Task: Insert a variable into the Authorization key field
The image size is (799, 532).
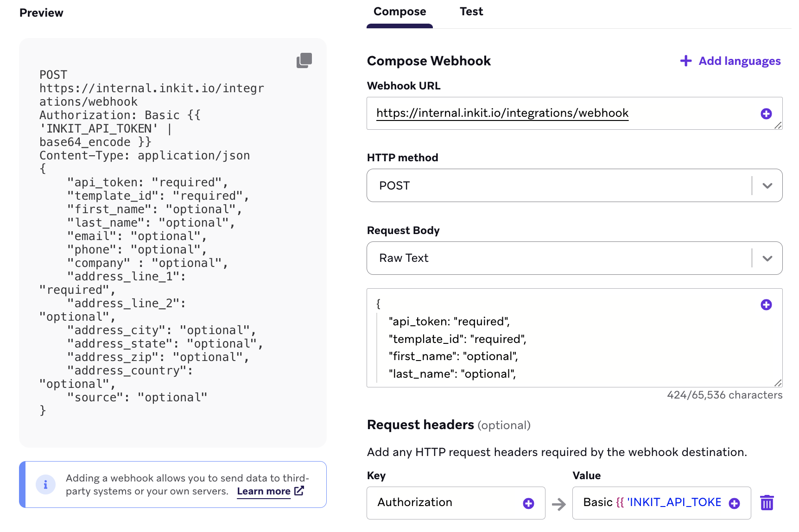Action: click(528, 503)
